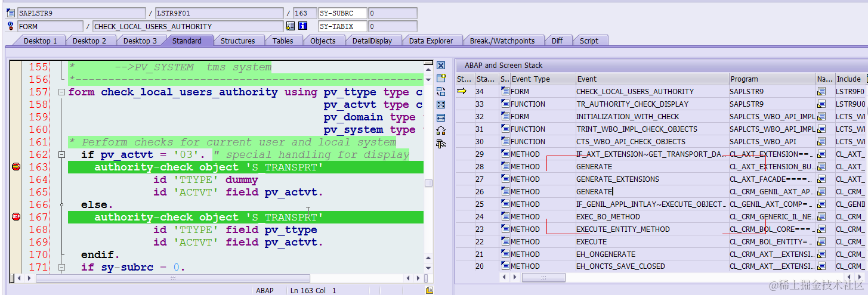The height and width of the screenshot is (295, 868).
Task: Open the Structures tab
Action: 237,41
